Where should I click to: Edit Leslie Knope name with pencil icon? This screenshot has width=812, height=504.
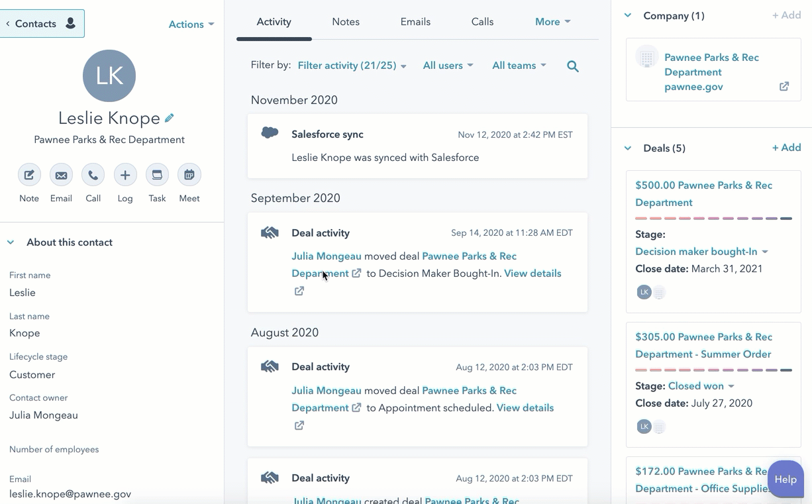[170, 118]
